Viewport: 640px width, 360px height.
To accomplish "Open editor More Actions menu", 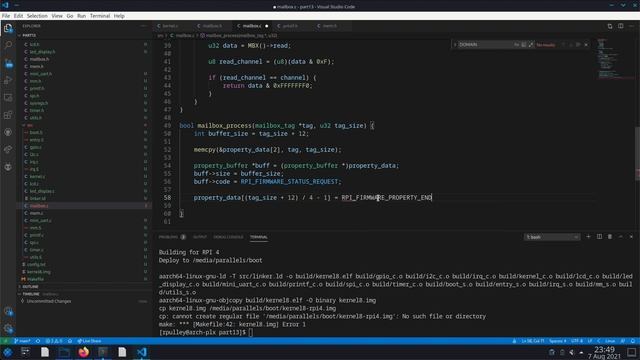I will coord(631,26).
